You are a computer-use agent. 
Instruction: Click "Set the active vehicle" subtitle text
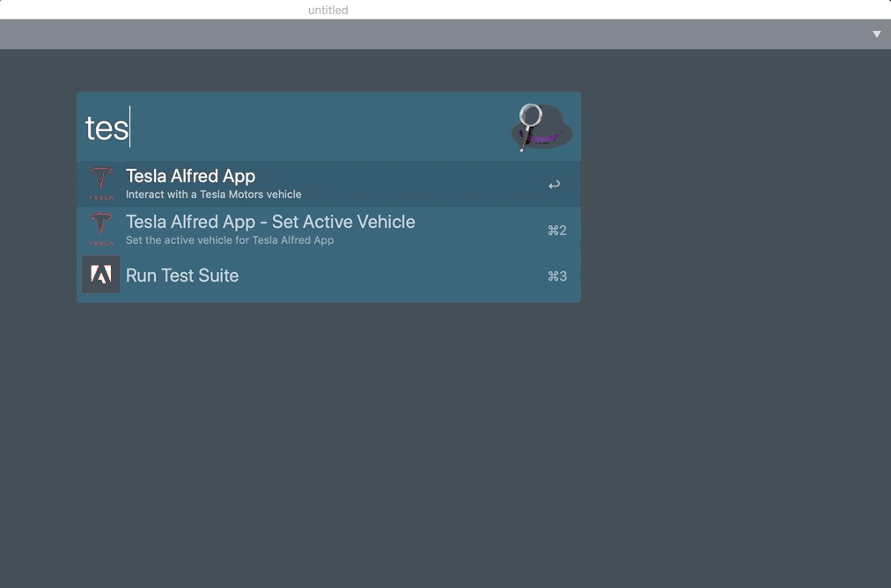(229, 240)
